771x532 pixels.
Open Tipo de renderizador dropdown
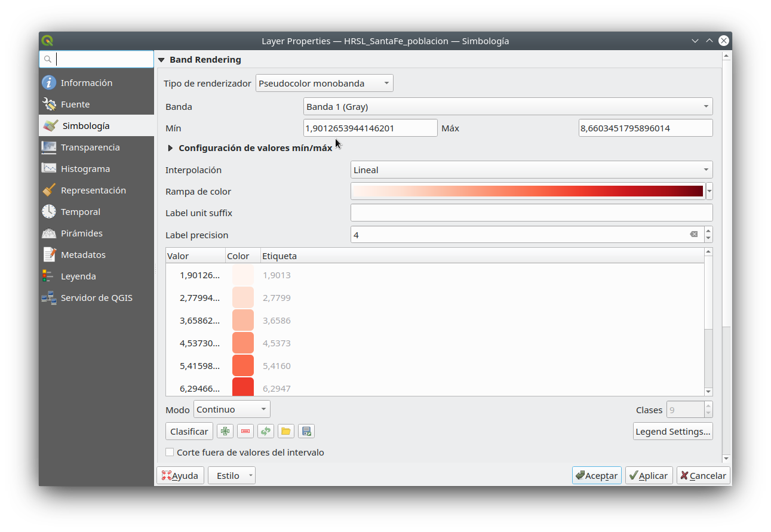coord(324,83)
